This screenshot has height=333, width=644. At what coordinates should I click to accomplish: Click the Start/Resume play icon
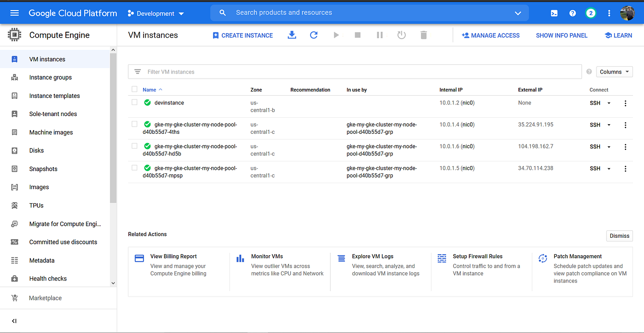tap(336, 35)
